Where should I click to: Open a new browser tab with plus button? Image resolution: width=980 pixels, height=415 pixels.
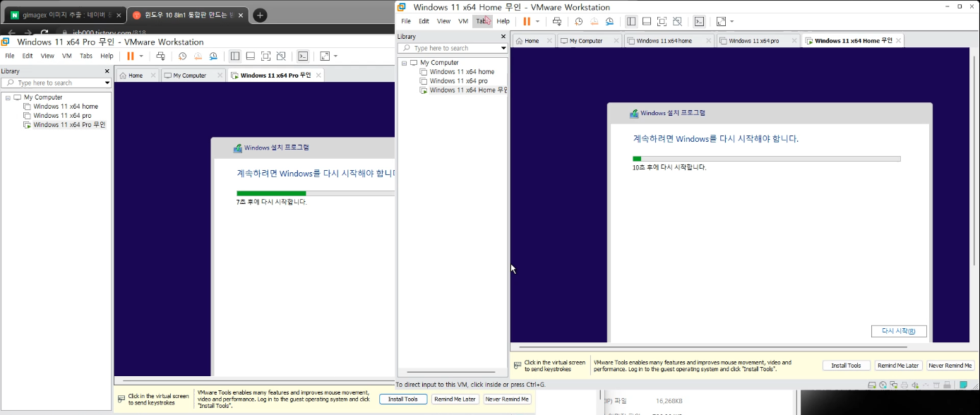point(260,16)
